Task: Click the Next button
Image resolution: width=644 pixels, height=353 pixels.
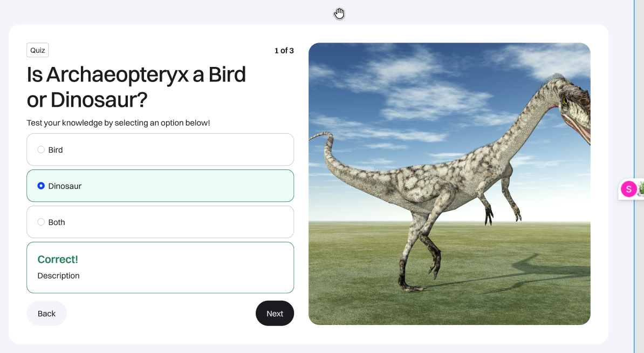Action: [x=275, y=313]
